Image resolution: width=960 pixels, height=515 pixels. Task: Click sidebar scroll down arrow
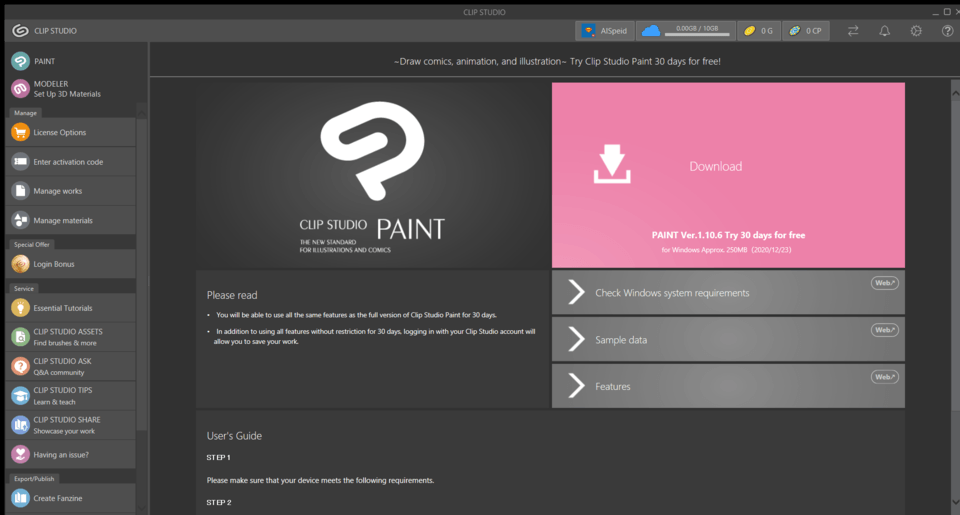click(x=142, y=508)
